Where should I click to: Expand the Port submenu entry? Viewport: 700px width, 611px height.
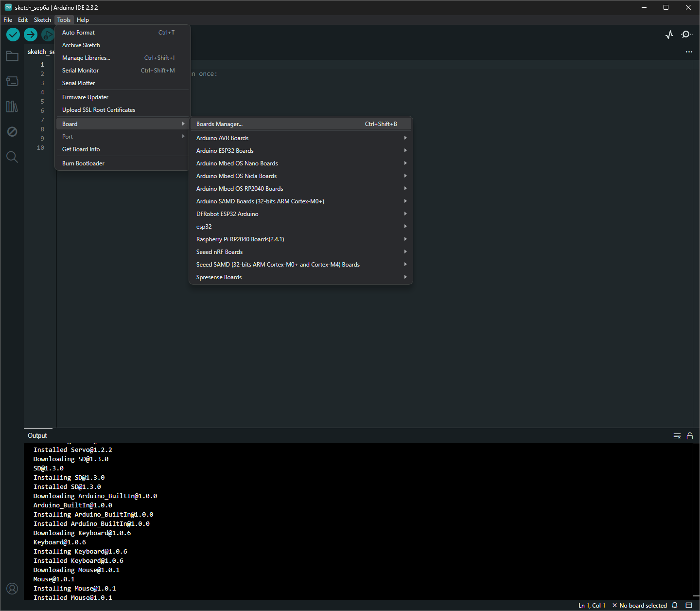[x=122, y=137]
